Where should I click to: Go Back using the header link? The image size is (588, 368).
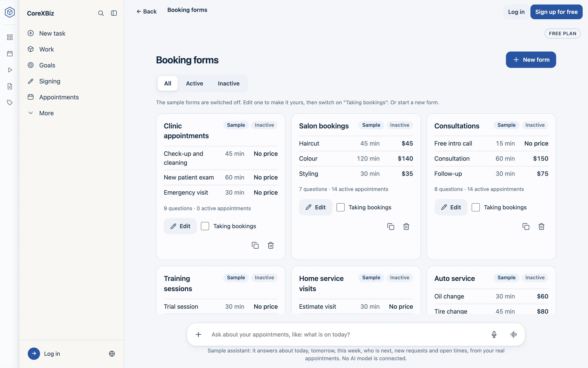147,11
